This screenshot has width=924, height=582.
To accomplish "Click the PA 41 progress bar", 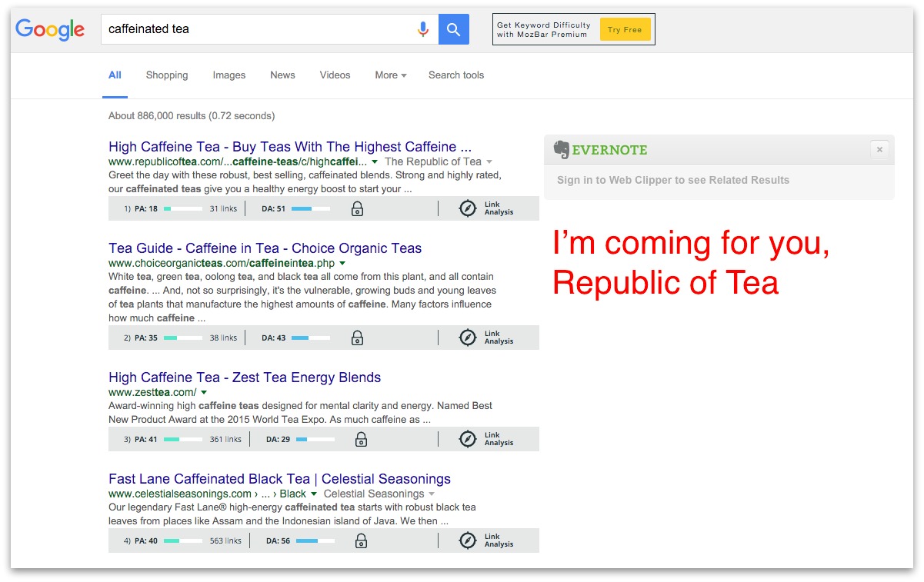I will (x=183, y=439).
